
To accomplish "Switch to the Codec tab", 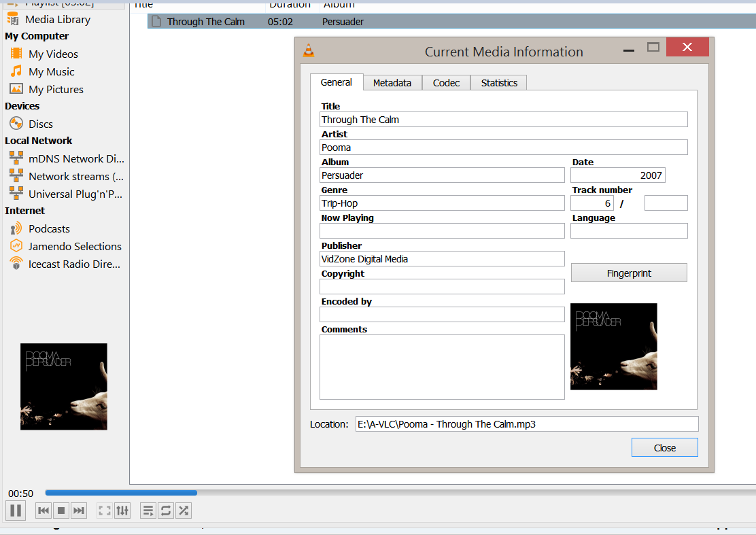I will click(446, 83).
